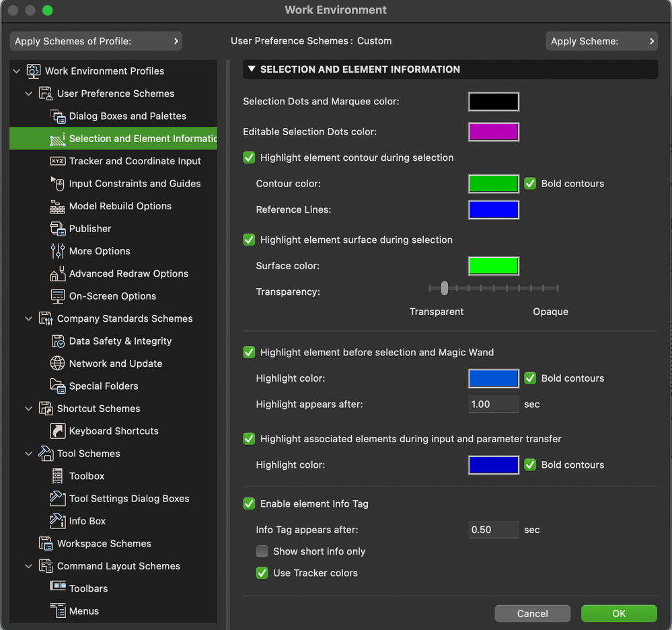Collapse Selection and Element Information section
This screenshot has width=672, height=630.
click(x=252, y=69)
